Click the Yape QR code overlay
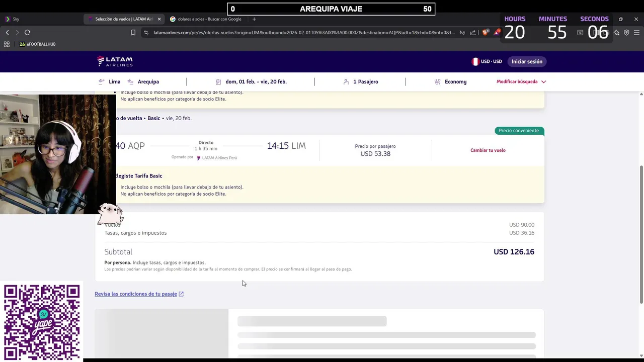This screenshot has height=362, width=644. (x=42, y=322)
